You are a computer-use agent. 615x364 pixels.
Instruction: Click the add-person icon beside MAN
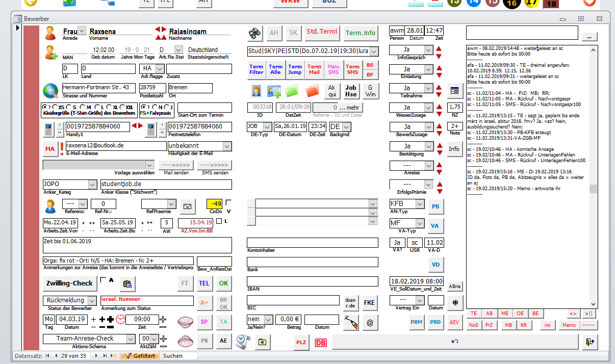[51, 53]
